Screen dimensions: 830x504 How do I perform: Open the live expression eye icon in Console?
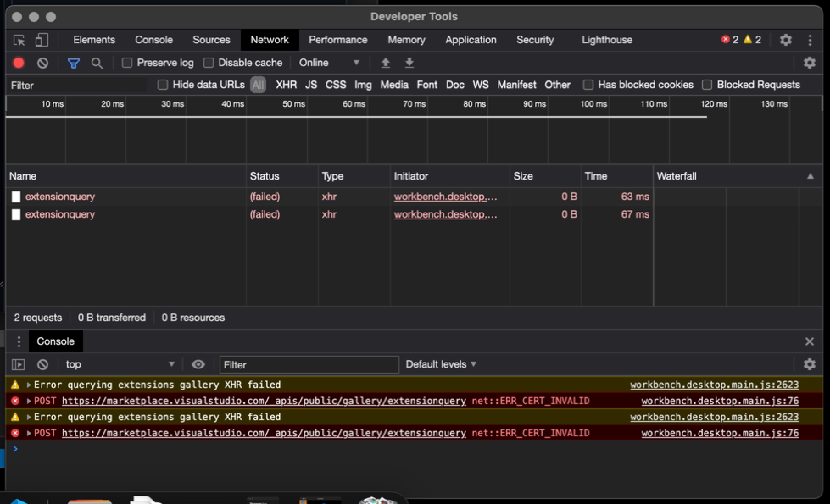pos(198,364)
